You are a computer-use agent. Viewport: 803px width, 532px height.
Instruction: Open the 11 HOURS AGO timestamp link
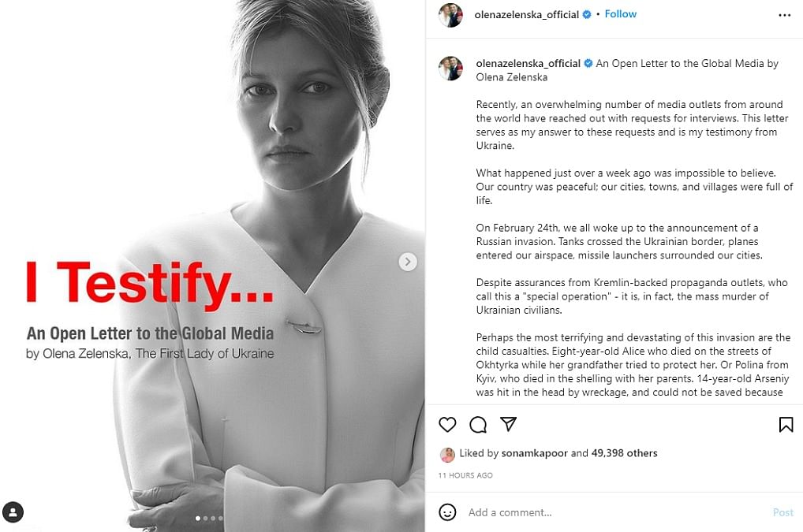[x=465, y=475]
